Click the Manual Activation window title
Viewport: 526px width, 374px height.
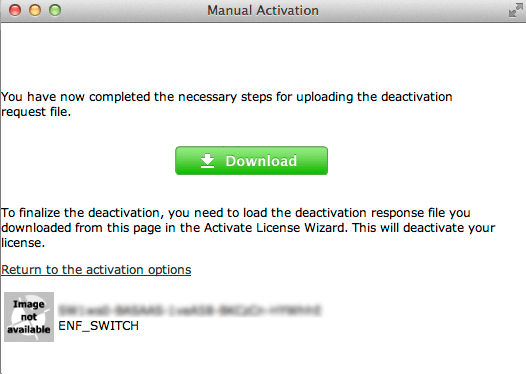click(263, 10)
